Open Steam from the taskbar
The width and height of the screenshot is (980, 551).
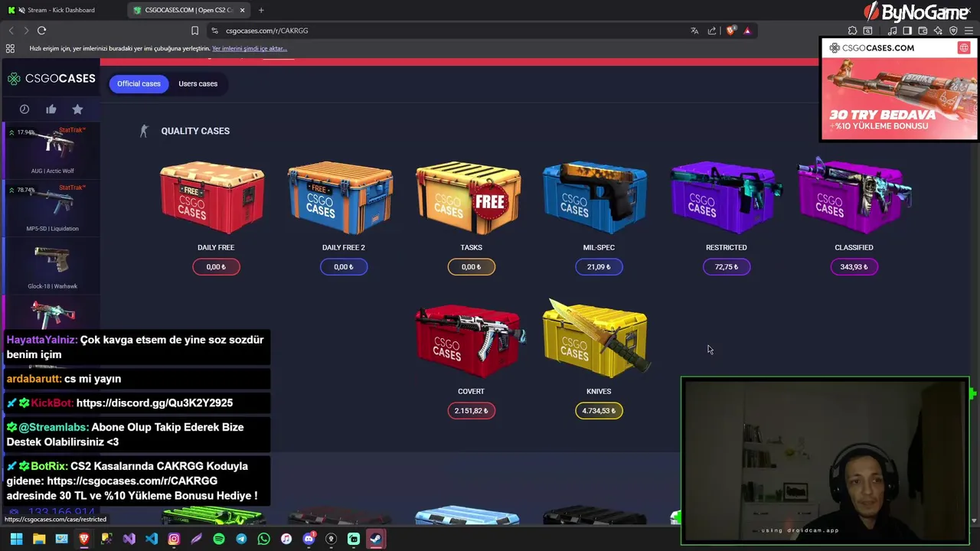click(376, 539)
